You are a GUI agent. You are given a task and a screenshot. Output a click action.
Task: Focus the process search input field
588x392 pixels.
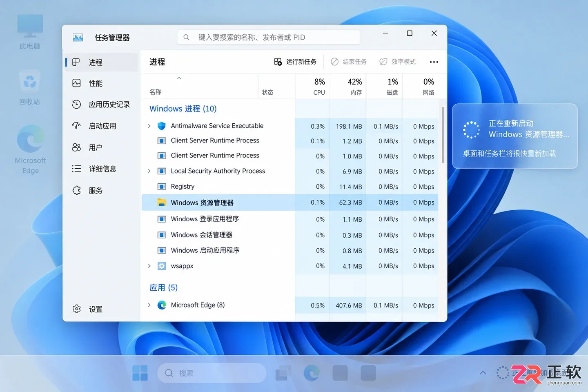269,37
